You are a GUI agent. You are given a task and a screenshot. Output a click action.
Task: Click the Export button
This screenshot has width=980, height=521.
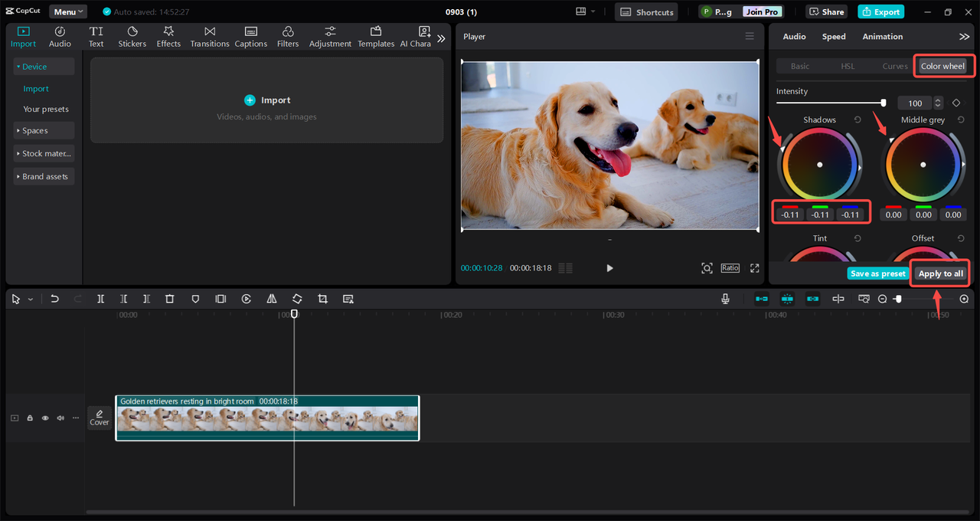[x=880, y=11]
